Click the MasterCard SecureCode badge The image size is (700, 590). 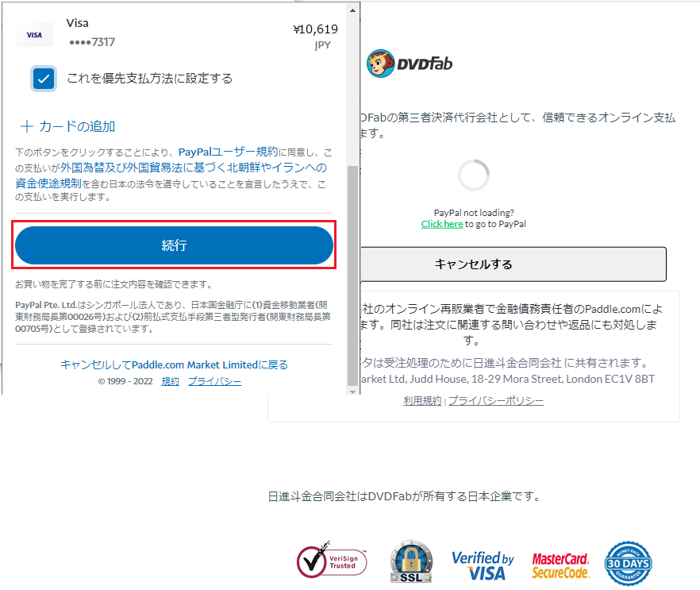560,565
